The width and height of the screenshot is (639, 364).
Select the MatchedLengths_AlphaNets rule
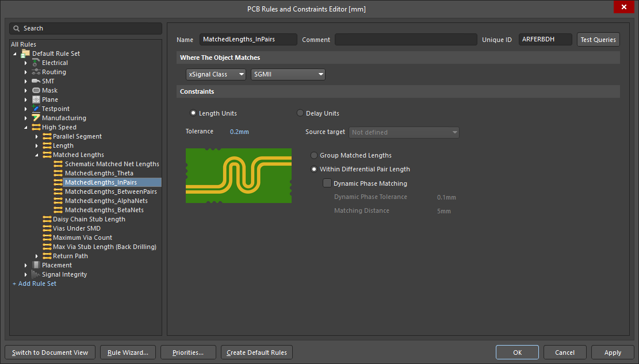106,201
